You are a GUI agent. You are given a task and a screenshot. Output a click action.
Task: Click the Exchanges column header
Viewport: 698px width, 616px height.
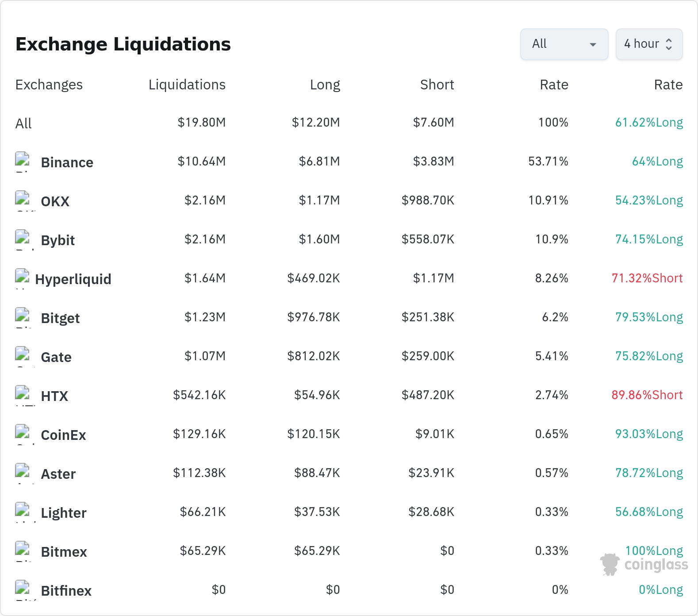tap(49, 85)
